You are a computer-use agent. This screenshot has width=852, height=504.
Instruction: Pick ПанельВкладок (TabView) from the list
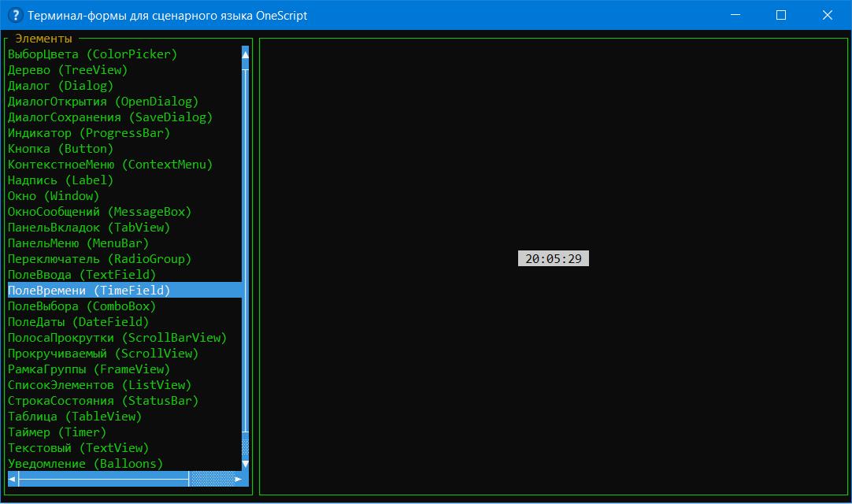(x=88, y=228)
